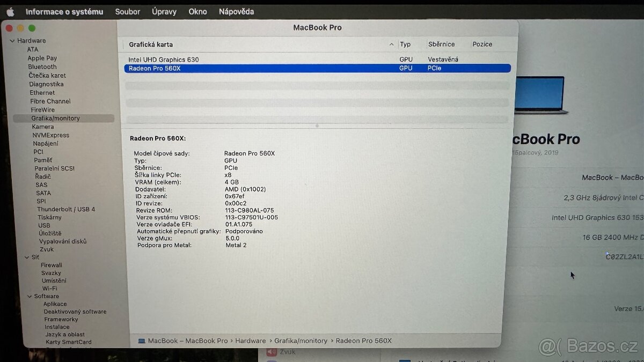The image size is (644, 362).
Task: Open the Soubor menu
Action: (x=127, y=11)
